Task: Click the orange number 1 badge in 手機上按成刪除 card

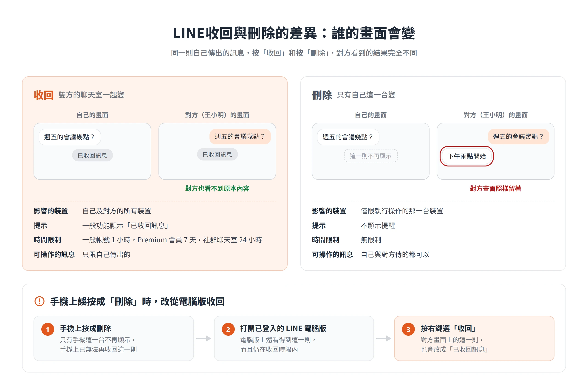Action: pos(48,329)
